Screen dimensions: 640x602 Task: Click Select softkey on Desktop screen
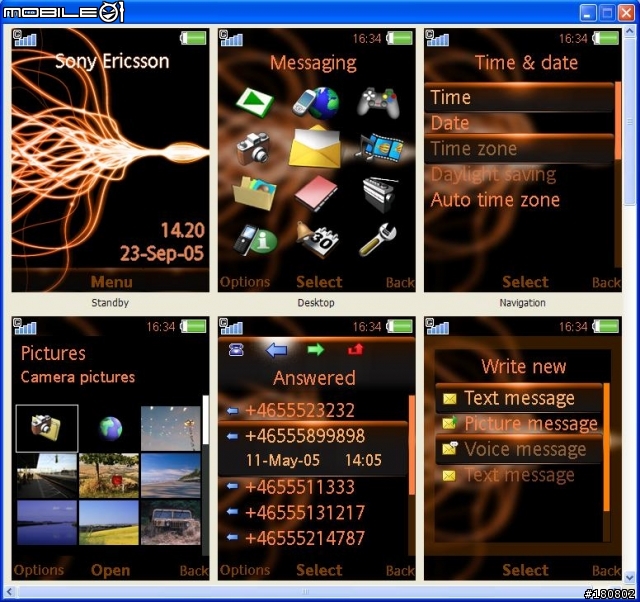[x=319, y=282]
